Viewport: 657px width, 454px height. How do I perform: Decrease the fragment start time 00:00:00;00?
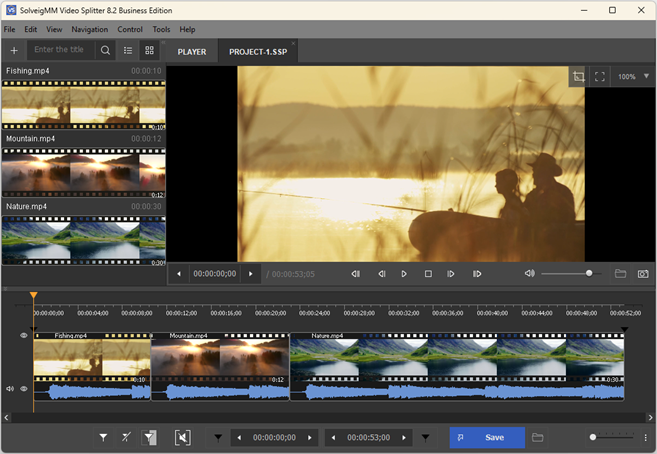239,438
